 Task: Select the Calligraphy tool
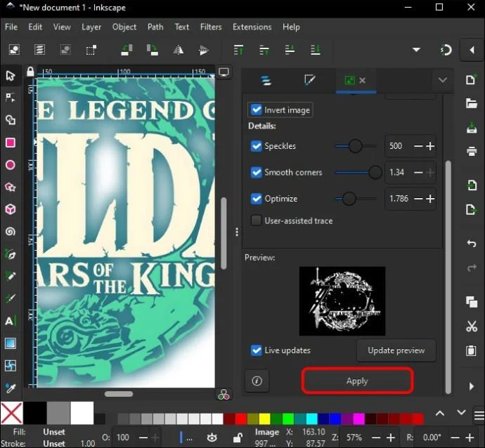[x=11, y=298]
